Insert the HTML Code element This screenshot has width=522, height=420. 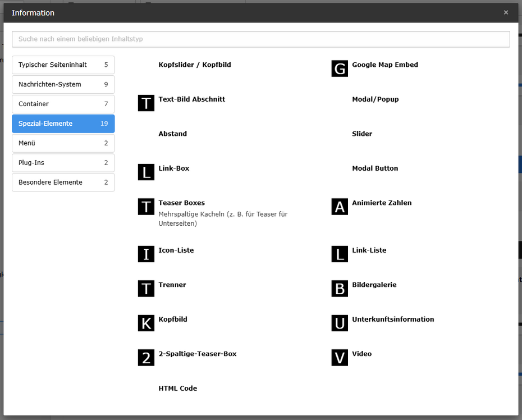[177, 389]
